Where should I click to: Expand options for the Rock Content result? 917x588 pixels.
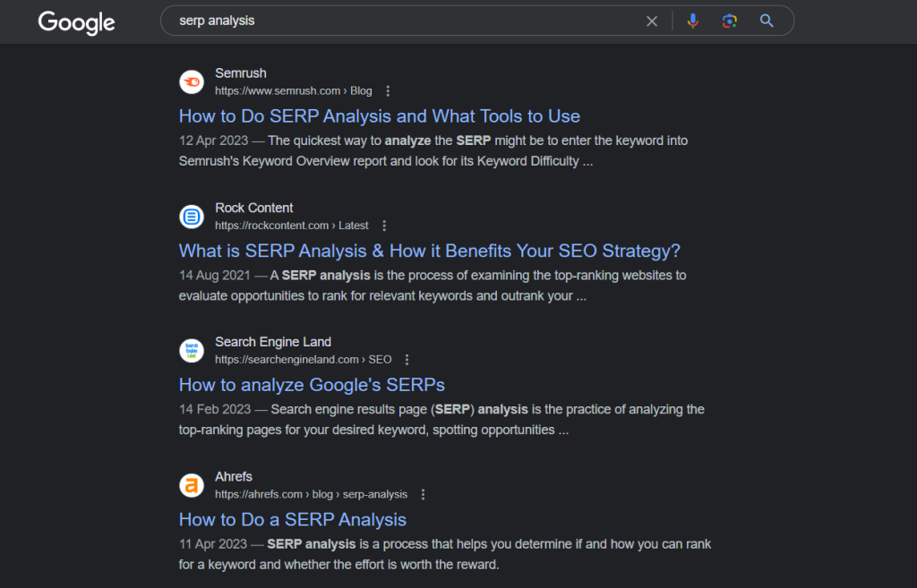coord(384,225)
